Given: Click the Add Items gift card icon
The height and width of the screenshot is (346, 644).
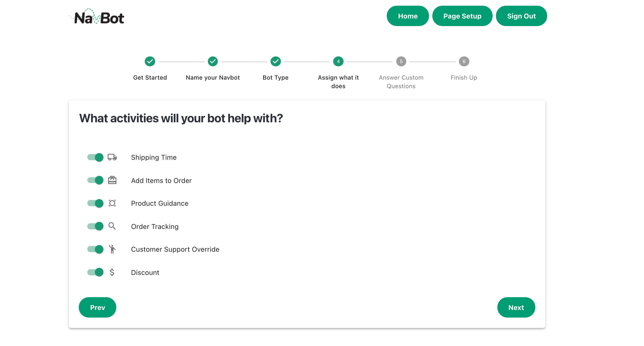Looking at the screenshot, I should pyautogui.click(x=112, y=180).
